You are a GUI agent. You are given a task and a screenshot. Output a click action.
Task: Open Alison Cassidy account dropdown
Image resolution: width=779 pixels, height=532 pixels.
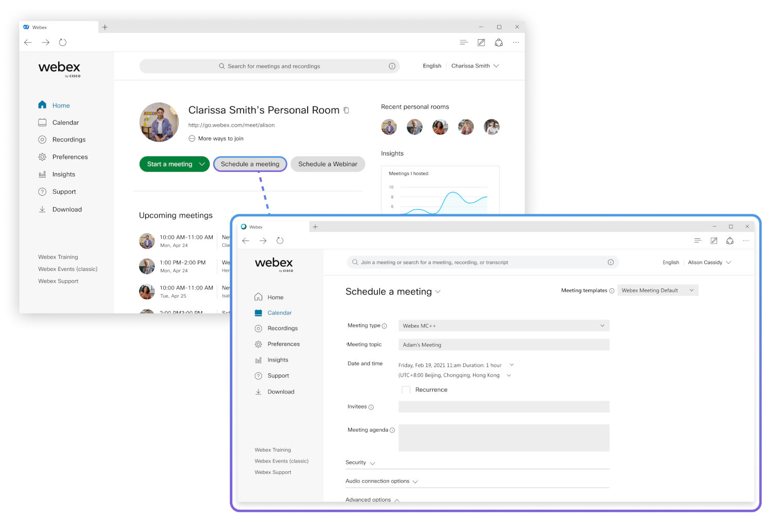click(x=709, y=263)
